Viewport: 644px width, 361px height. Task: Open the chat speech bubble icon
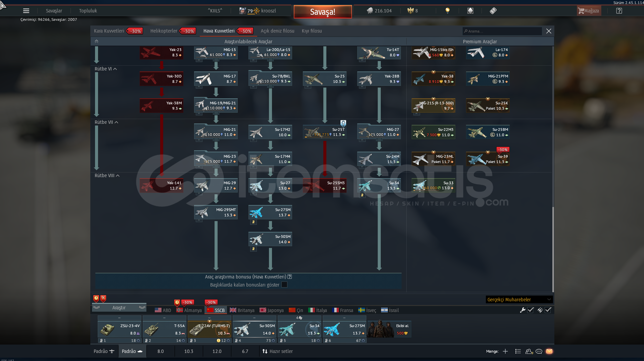pos(539,351)
